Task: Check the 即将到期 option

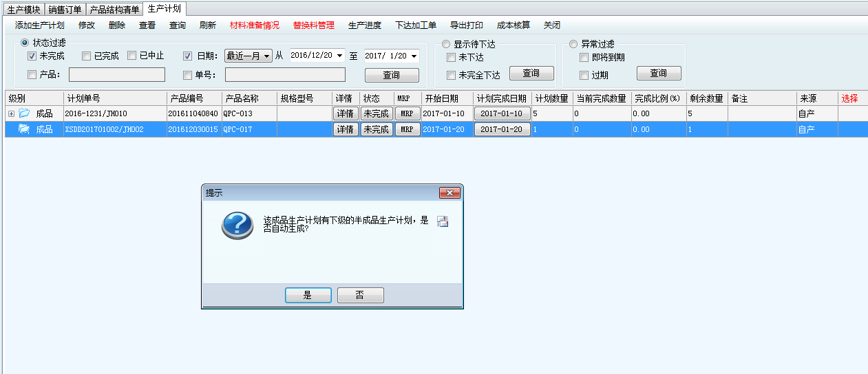Action: click(584, 58)
